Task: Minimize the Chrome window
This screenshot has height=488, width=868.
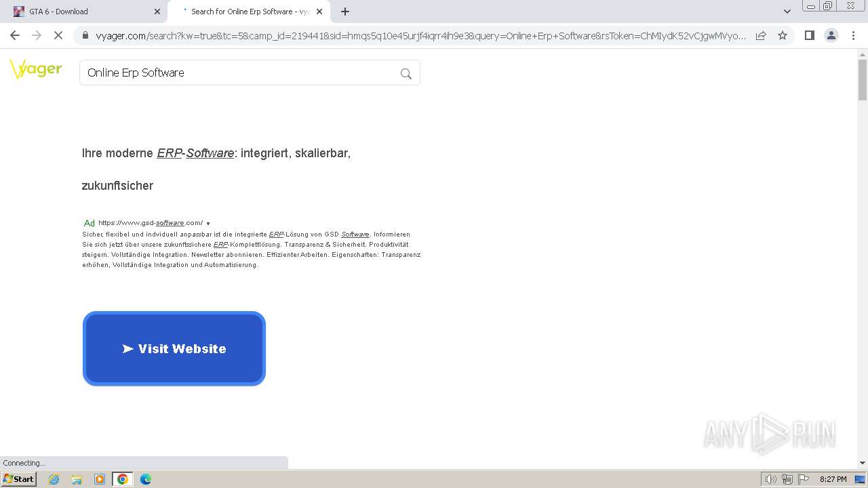Action: point(810,6)
